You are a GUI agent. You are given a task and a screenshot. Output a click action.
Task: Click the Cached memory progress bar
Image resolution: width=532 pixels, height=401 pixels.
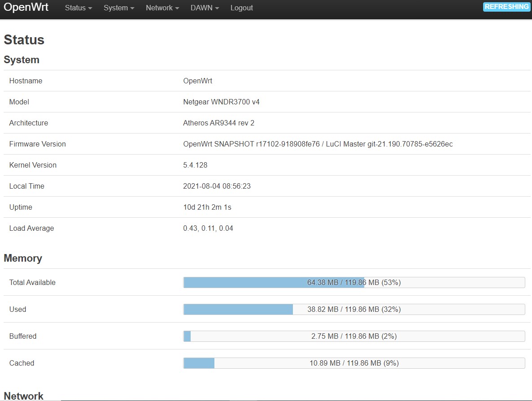tap(354, 363)
